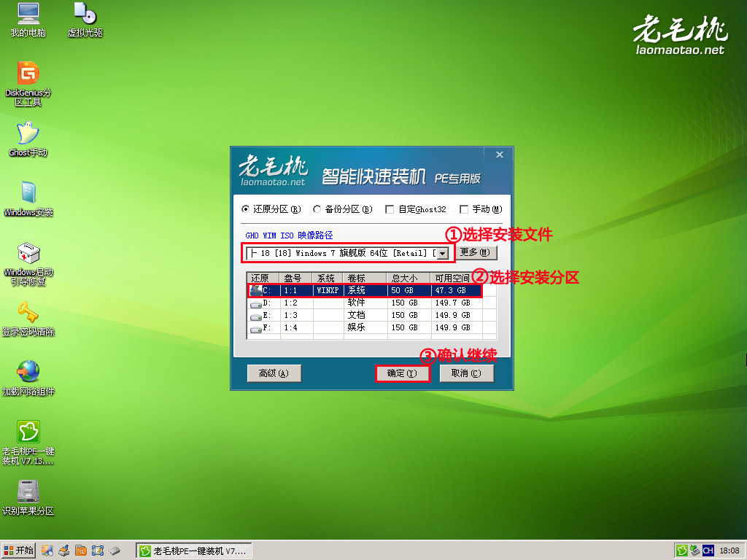
Task: Switch to the 老毛桃PE一键装机 taskbar window button
Action: coord(193,551)
